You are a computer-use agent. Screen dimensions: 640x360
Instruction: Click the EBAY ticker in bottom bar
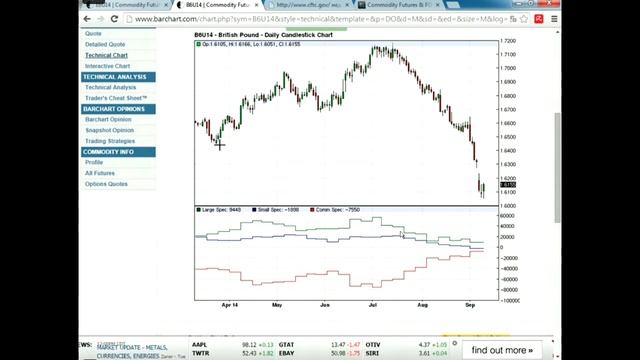point(287,353)
